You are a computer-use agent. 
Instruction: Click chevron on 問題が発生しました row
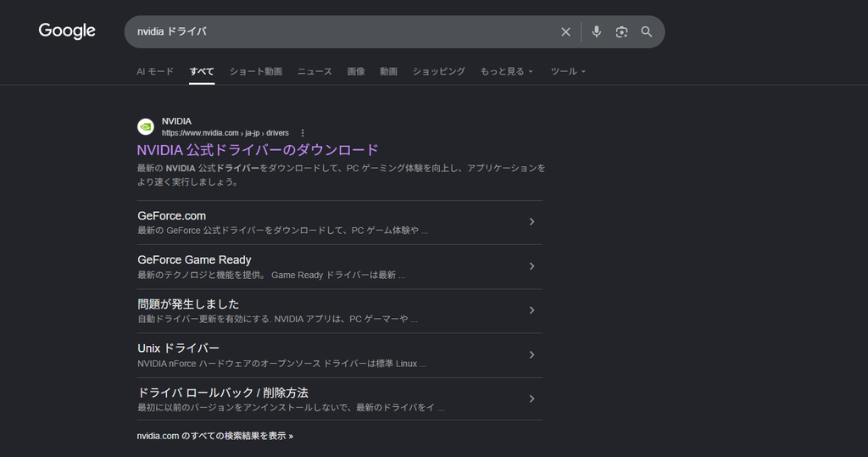pos(531,310)
